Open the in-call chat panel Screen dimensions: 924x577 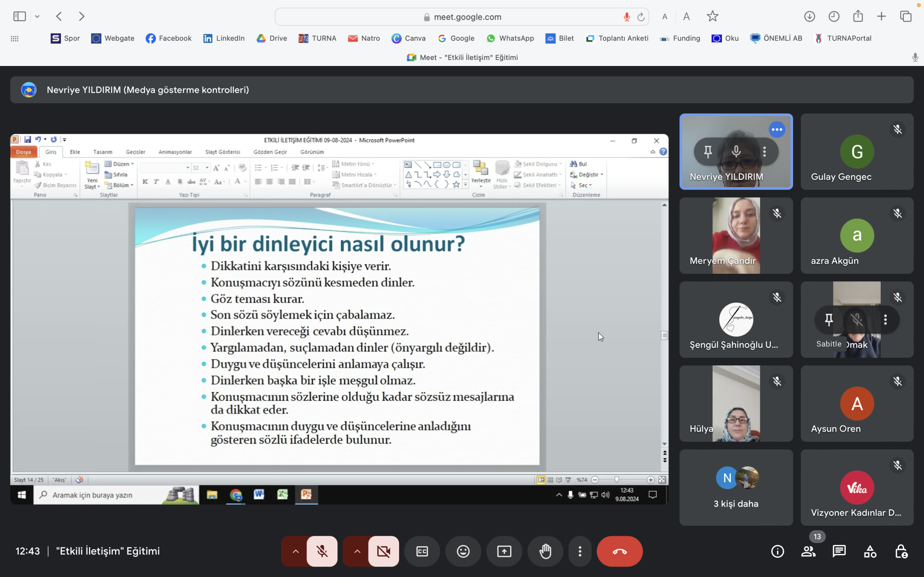tap(839, 551)
